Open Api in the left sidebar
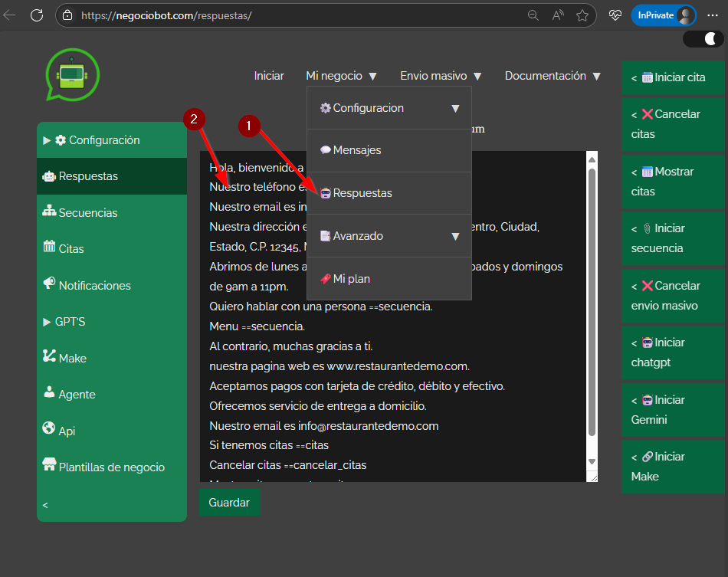The height and width of the screenshot is (577, 728). pos(112,431)
